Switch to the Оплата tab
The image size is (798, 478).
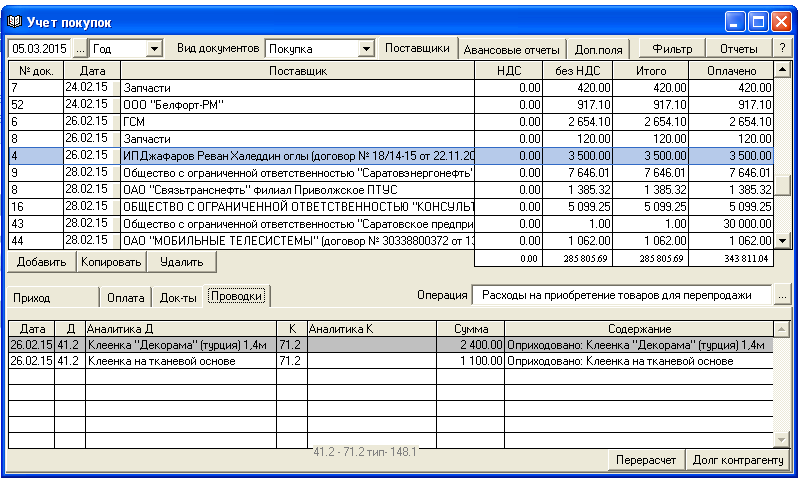tap(126, 297)
